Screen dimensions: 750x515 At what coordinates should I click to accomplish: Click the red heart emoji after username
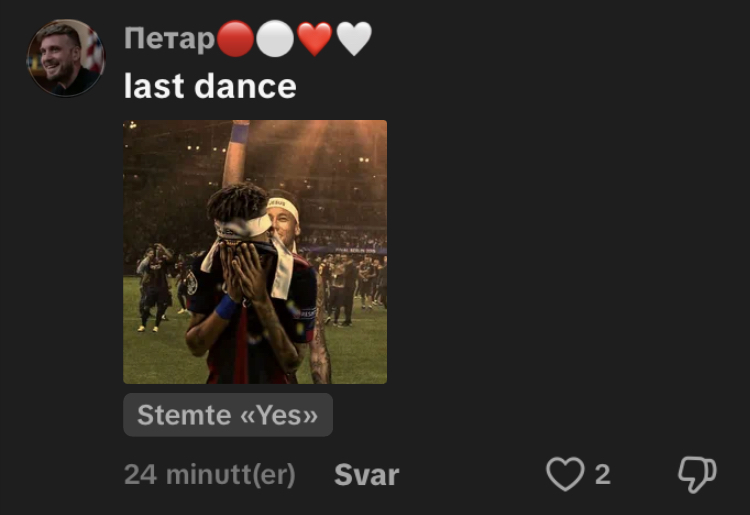tap(314, 39)
